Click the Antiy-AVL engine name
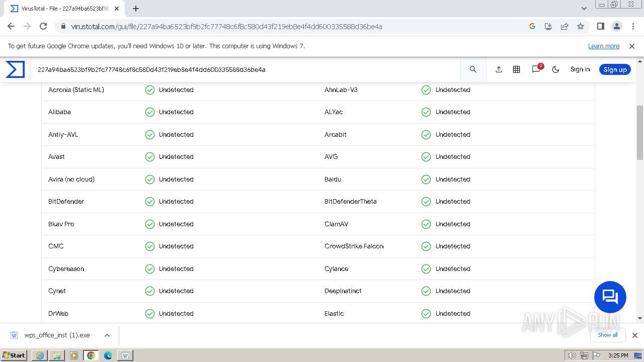Screen dimensions: 644x362 tap(63, 134)
